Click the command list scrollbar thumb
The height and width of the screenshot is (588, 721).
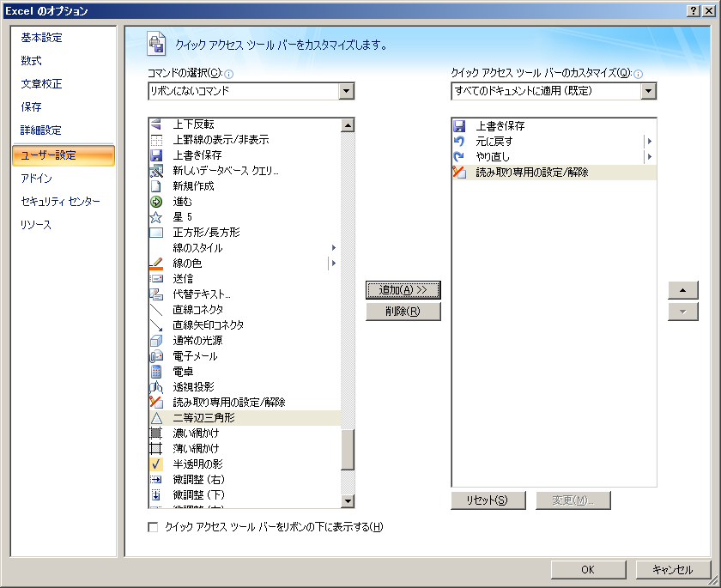pyautogui.click(x=348, y=450)
